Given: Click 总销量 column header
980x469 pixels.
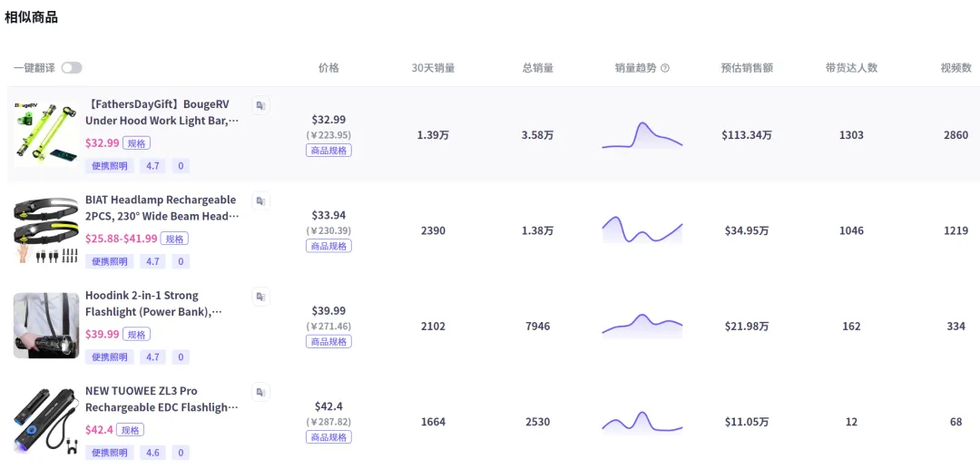Looking at the screenshot, I should click(x=538, y=68).
